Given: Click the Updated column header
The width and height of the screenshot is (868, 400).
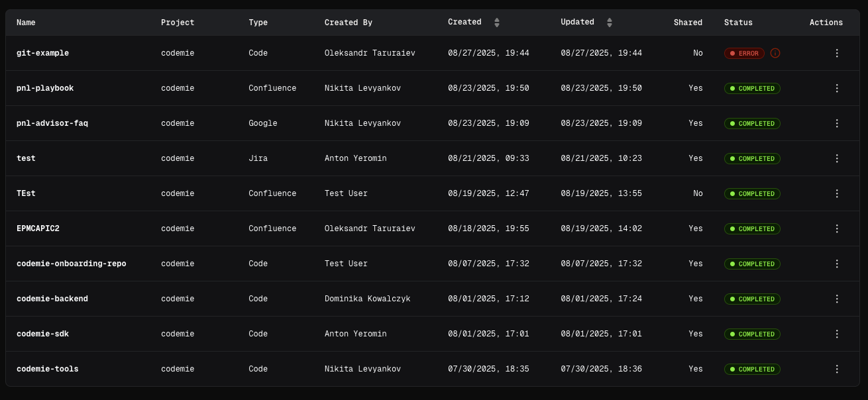Looking at the screenshot, I should point(577,22).
